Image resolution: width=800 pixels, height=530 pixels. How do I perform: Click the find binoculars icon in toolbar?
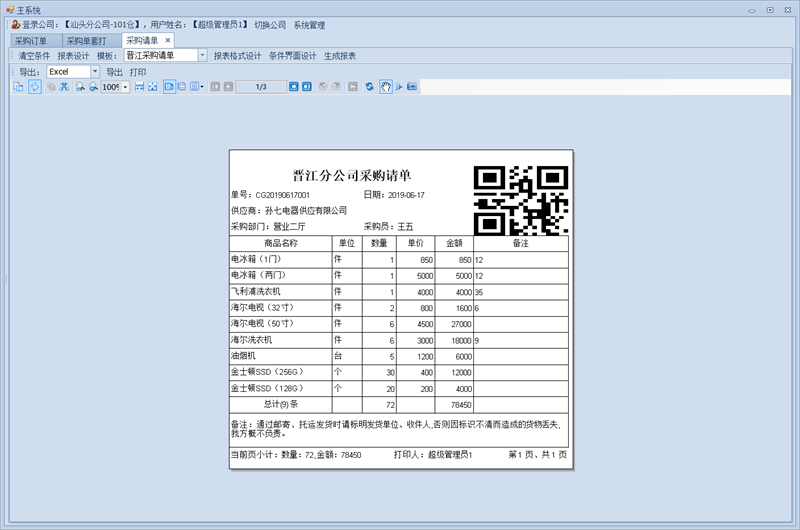[x=64, y=87]
